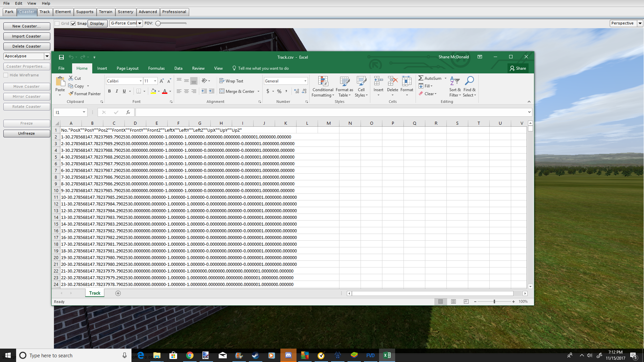Toggle the Snap checkbox
The image size is (644, 362).
(x=73, y=23)
